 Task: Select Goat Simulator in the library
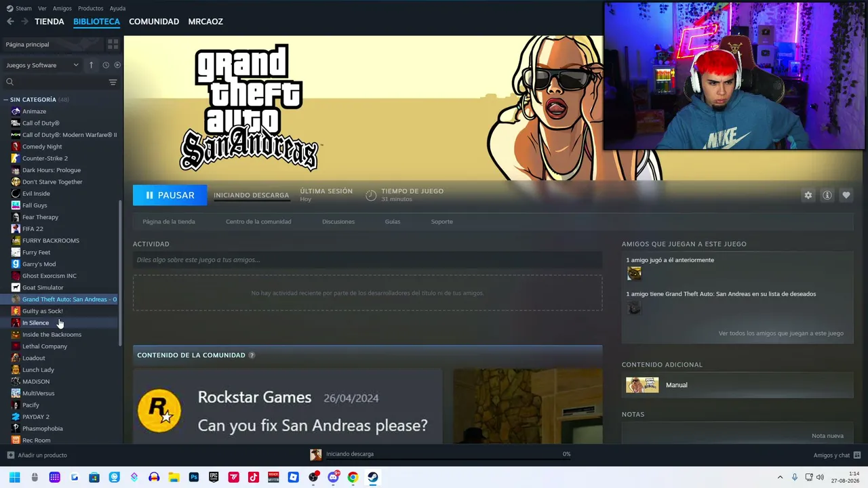43,287
